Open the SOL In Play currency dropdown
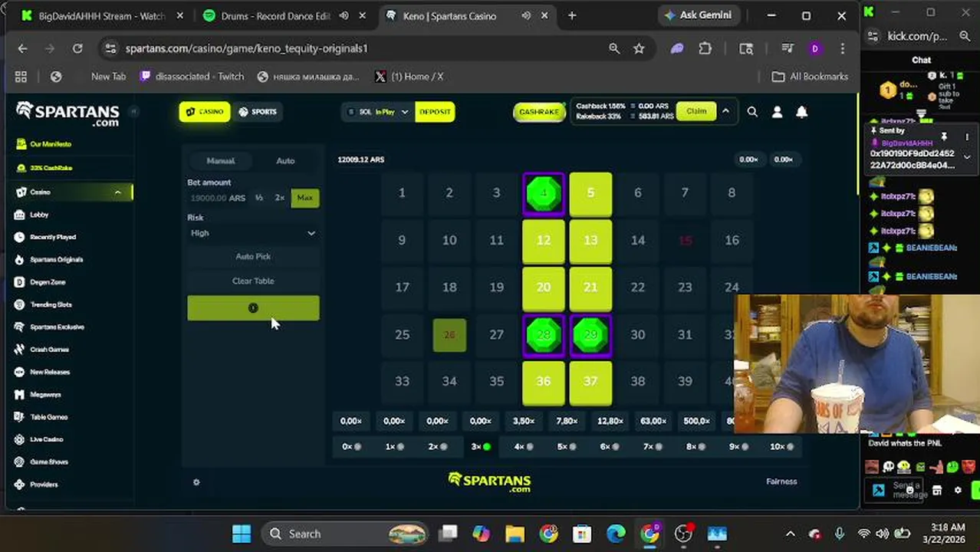The height and width of the screenshot is (552, 980). click(x=377, y=112)
